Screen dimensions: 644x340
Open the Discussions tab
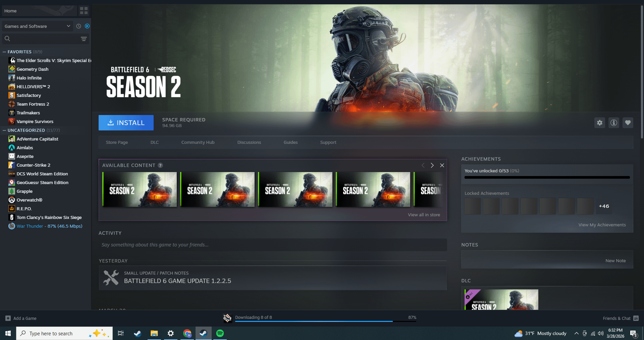coord(249,143)
